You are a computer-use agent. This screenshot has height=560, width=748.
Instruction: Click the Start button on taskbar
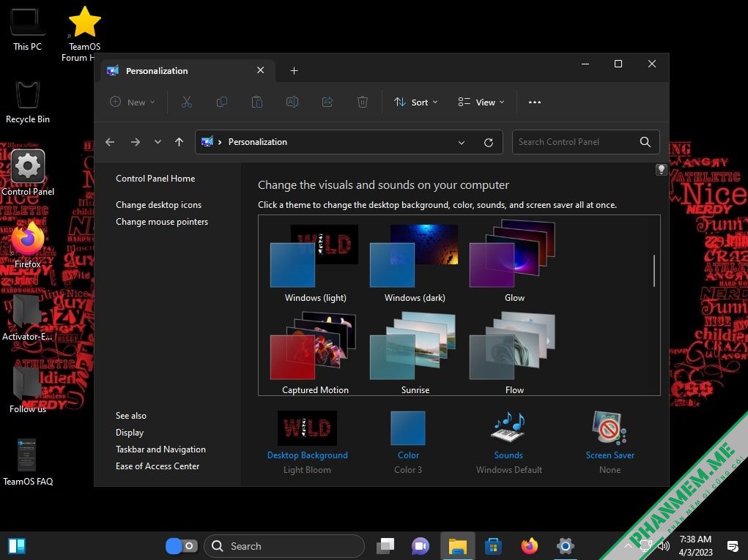pos(17,545)
